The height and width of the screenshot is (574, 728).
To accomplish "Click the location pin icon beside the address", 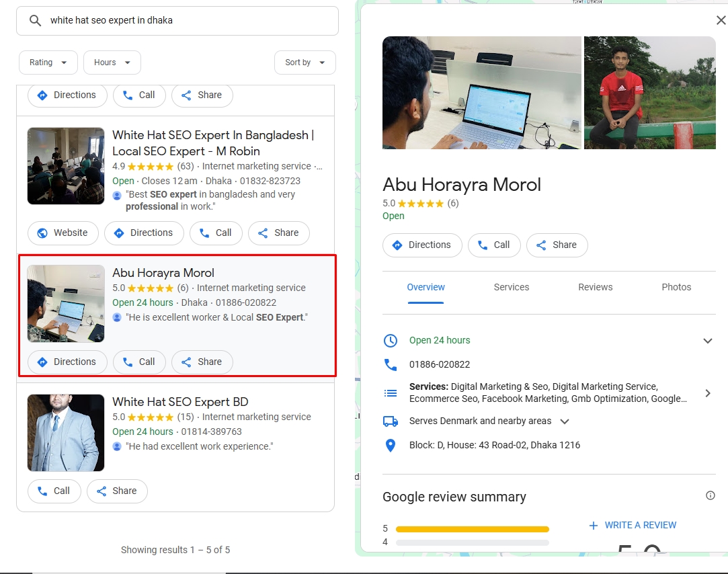I will [390, 445].
